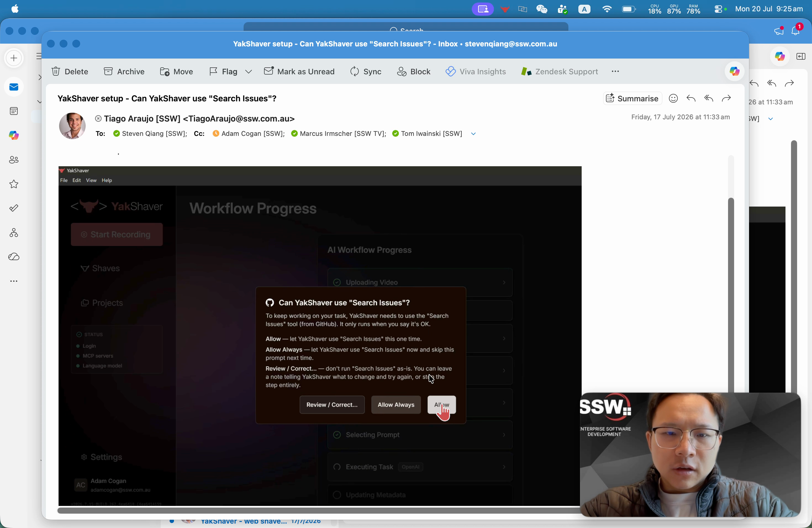812x528 pixels.
Task: Click Wi-Fi icon in menu bar
Action: click(x=607, y=9)
